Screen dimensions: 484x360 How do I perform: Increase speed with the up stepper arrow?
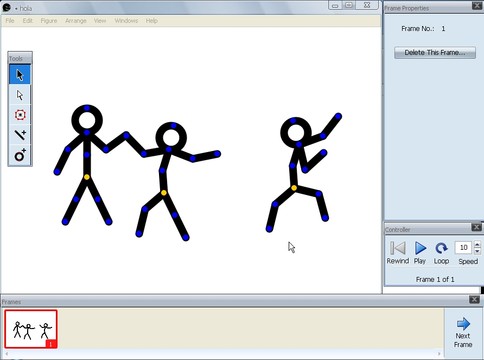pos(477,244)
